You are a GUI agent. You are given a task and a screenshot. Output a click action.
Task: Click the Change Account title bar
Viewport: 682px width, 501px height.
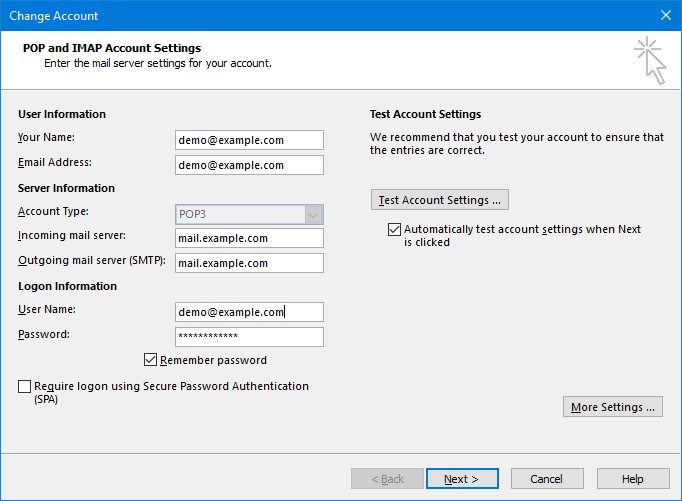point(300,15)
